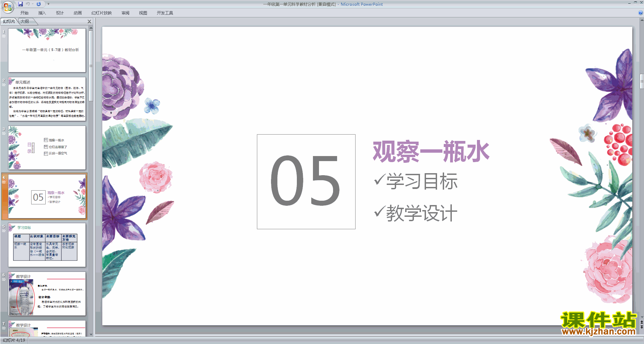Click animation star icon beside slide 2
The image size is (644, 344).
[4, 85]
